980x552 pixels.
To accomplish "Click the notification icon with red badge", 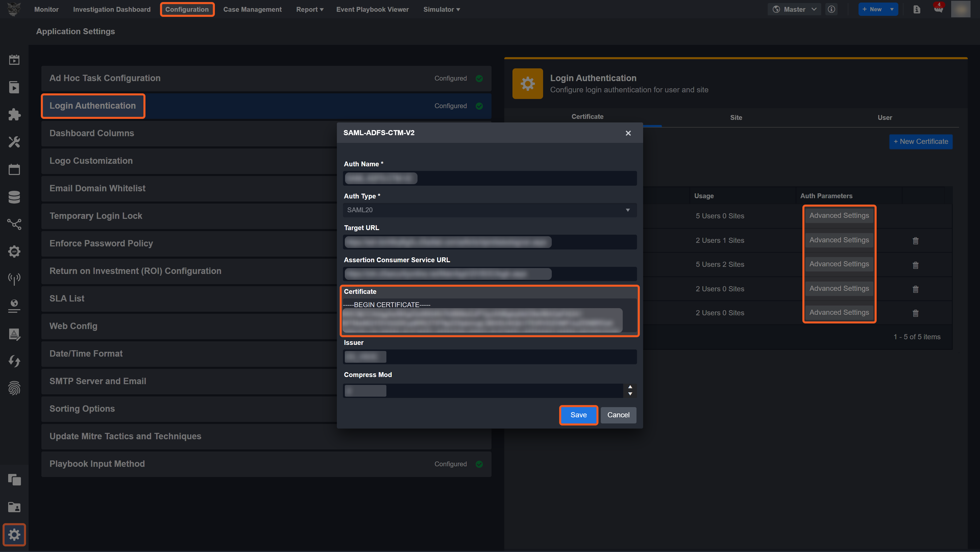I will (938, 9).
